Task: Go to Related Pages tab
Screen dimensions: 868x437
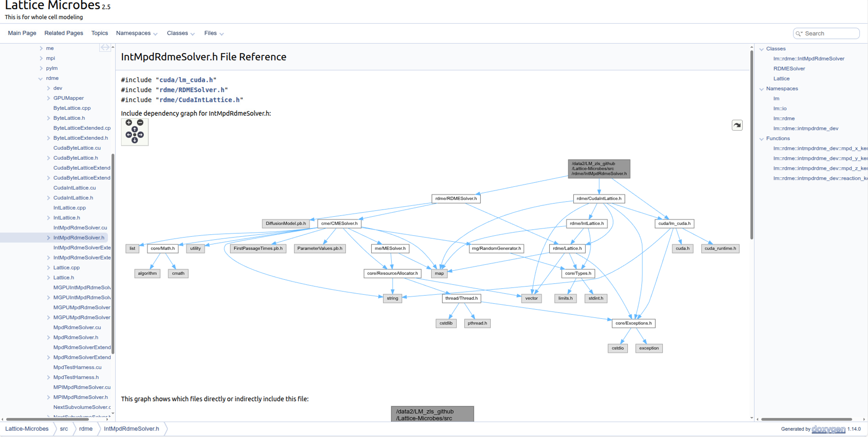Action: click(x=64, y=33)
